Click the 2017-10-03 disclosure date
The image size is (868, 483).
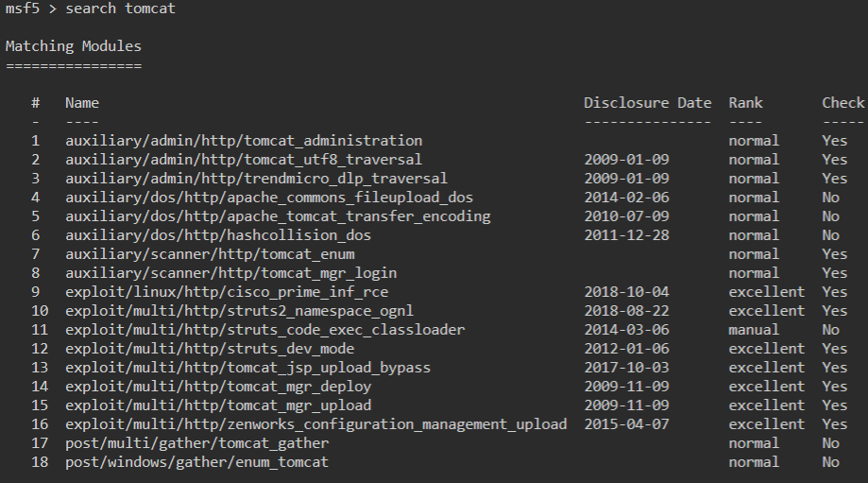click(x=626, y=368)
